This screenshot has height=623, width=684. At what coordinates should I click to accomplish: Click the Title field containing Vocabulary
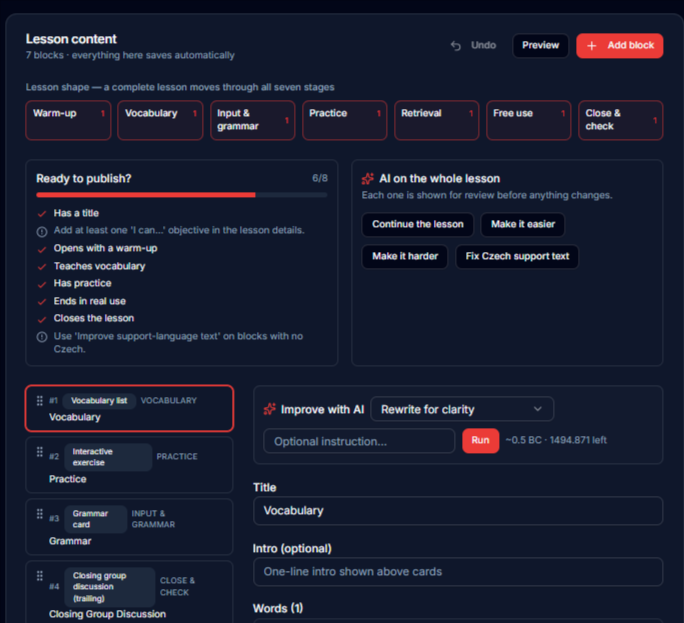pyautogui.click(x=458, y=511)
